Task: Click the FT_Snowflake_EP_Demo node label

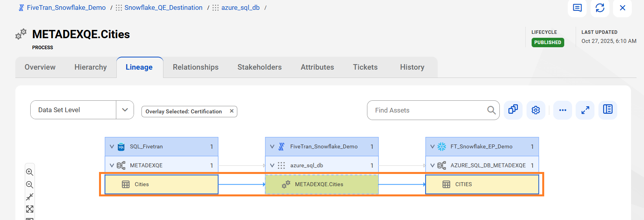Action: (481, 146)
